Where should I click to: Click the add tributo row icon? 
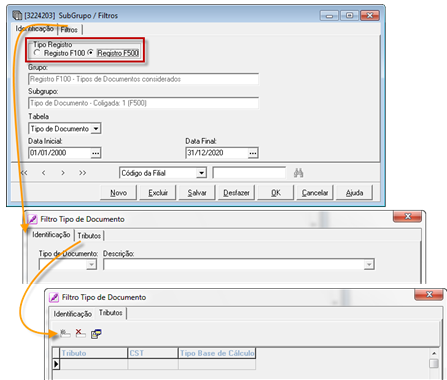[65, 333]
